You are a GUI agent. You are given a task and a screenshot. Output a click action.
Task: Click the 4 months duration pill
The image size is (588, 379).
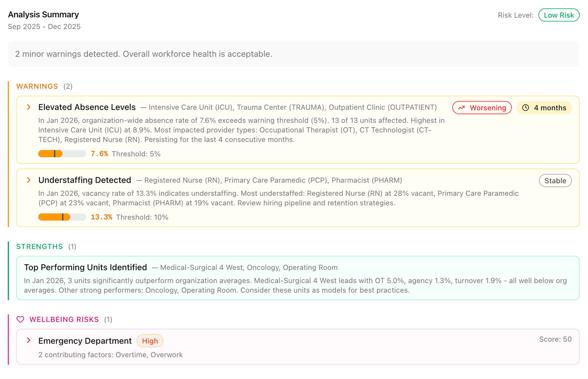click(544, 108)
